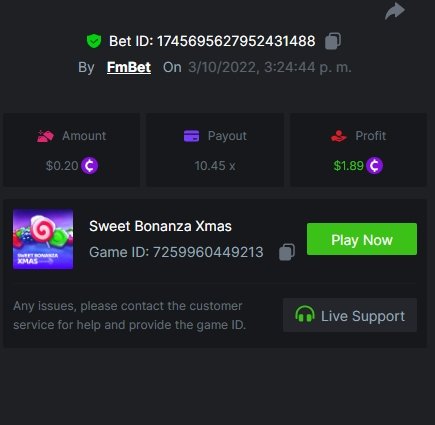The width and height of the screenshot is (435, 425).
Task: Open the Sweet Bonanza Xmas thumbnail
Action: coord(43,239)
